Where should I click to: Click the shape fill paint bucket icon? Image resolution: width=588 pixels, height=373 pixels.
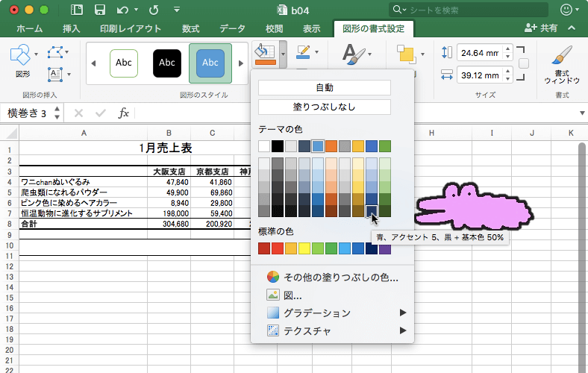click(263, 53)
